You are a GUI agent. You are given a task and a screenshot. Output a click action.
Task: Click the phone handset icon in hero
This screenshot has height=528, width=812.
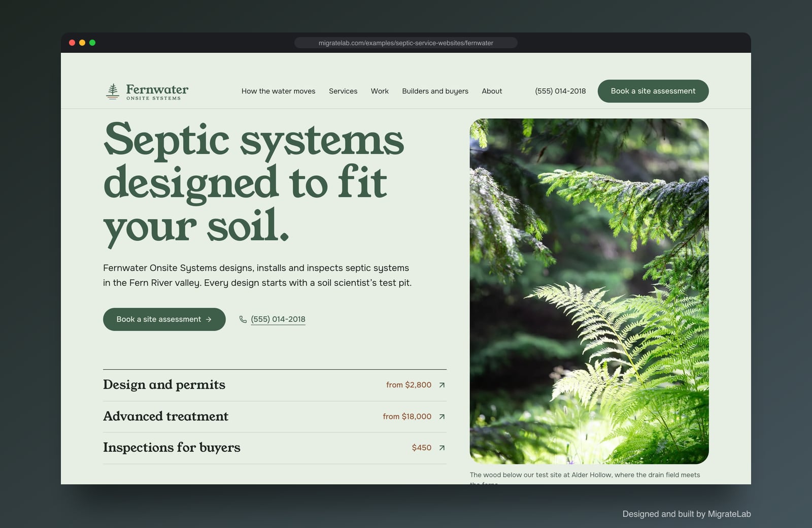243,319
